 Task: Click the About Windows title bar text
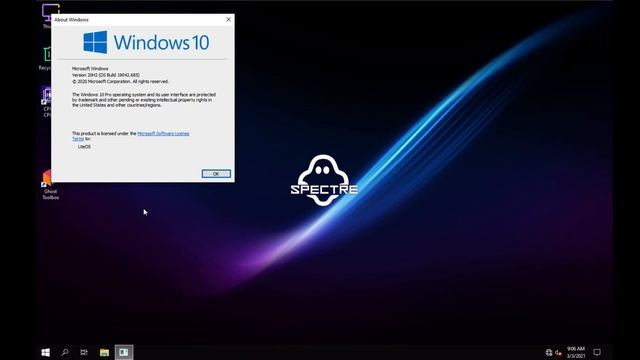71,20
